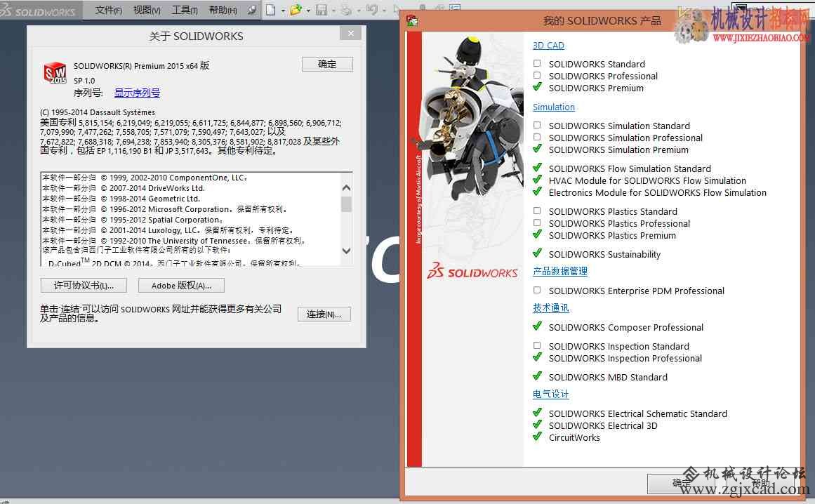815x504 pixels.
Task: Click the Print icon in the toolbar
Action: [x=346, y=10]
